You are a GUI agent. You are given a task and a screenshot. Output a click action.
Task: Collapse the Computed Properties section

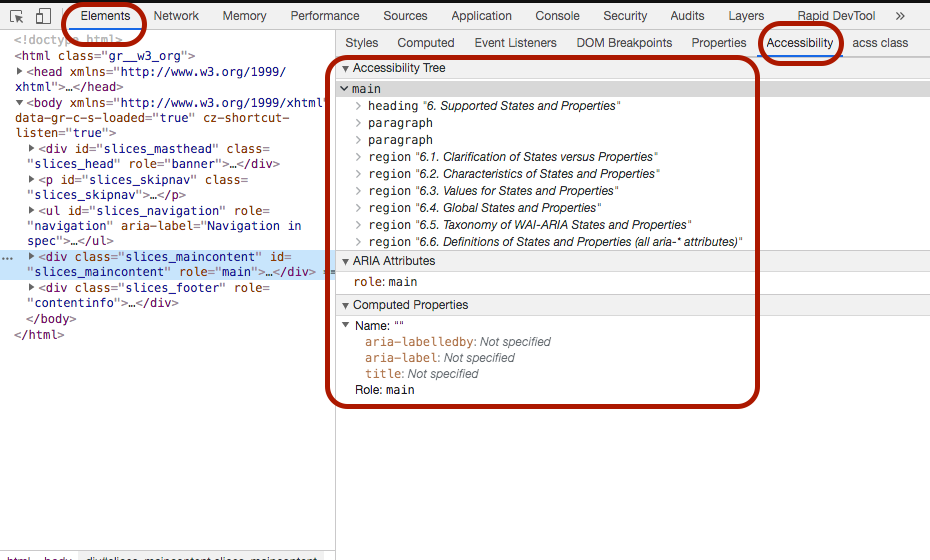pos(345,306)
